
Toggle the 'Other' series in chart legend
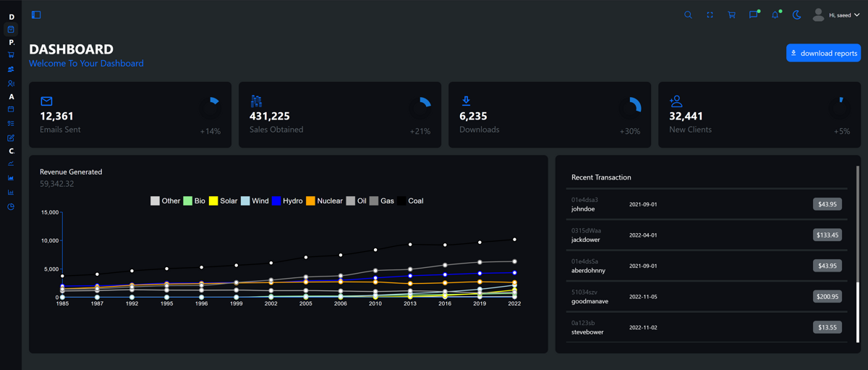coord(166,201)
